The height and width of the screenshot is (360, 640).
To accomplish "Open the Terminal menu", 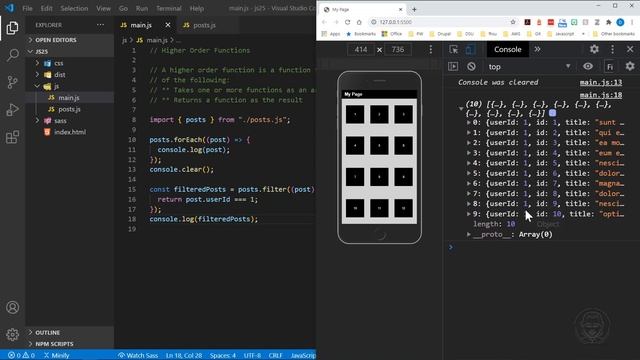I will pyautogui.click(x=169, y=8).
